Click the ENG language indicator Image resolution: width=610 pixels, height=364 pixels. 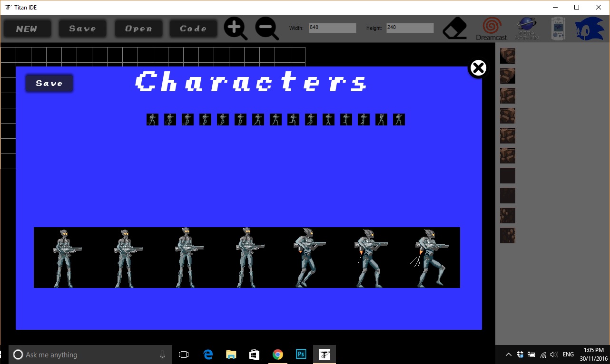click(568, 354)
